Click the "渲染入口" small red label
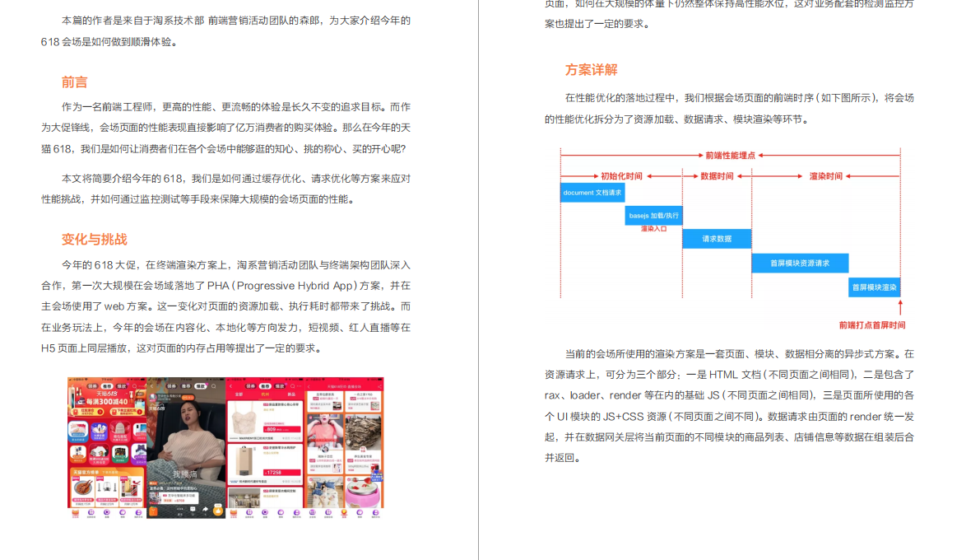 (654, 229)
